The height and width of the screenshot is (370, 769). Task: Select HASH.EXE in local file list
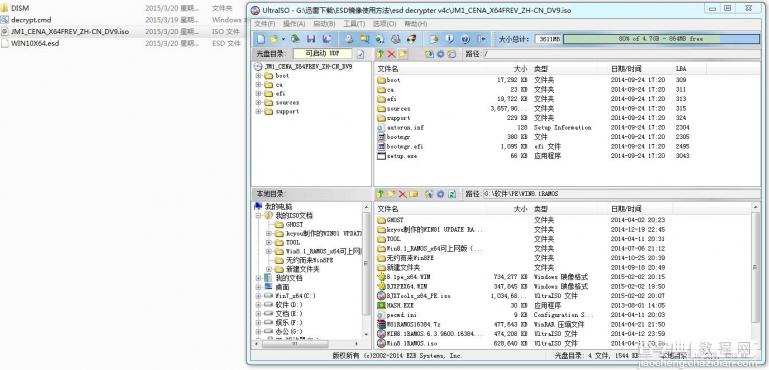click(395, 305)
